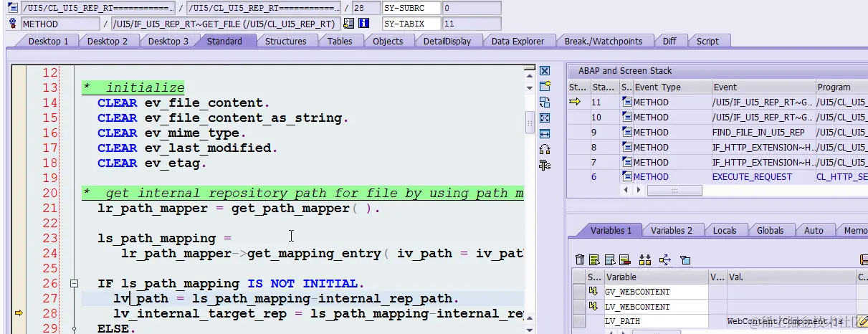
Task: Click the LV_WEBCONTENT status icon
Action: pos(595,307)
